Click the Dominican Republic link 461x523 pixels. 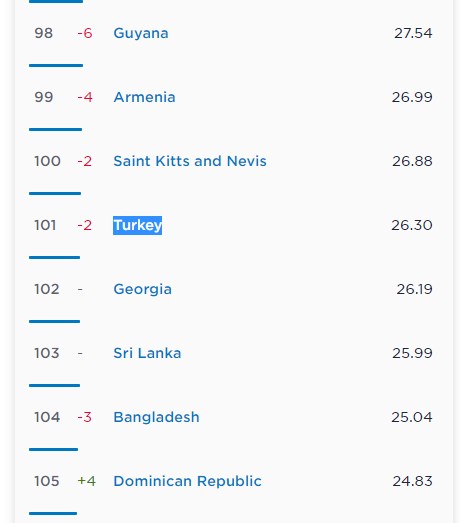click(x=187, y=481)
